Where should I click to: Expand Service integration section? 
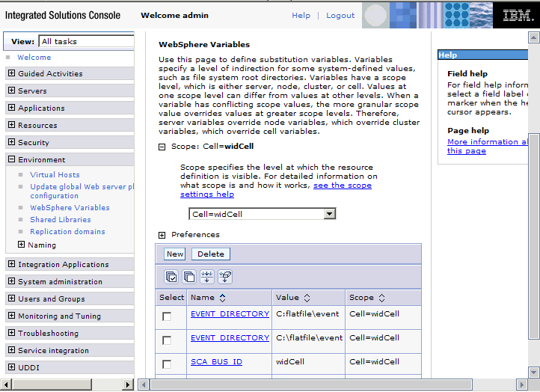coord(12,350)
